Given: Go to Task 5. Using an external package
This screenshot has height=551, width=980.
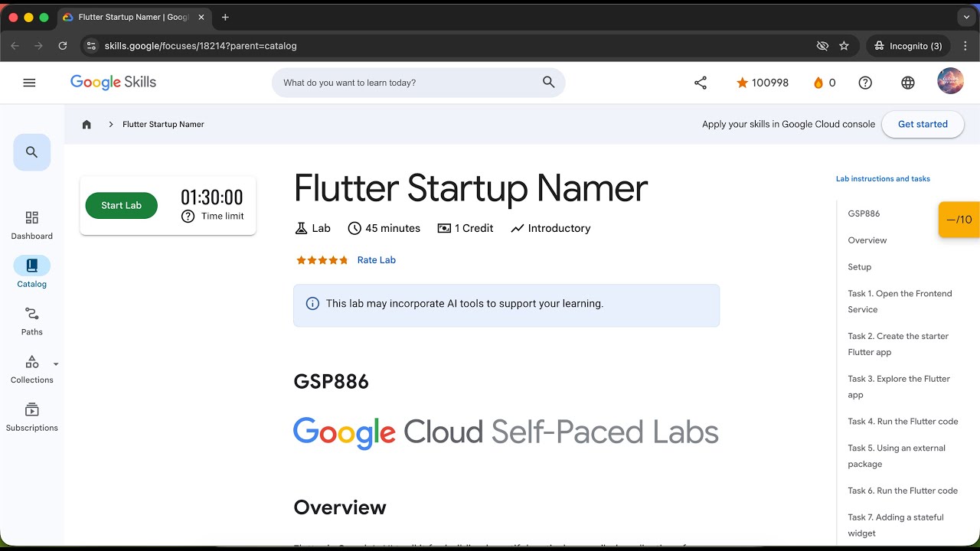Looking at the screenshot, I should tap(897, 456).
